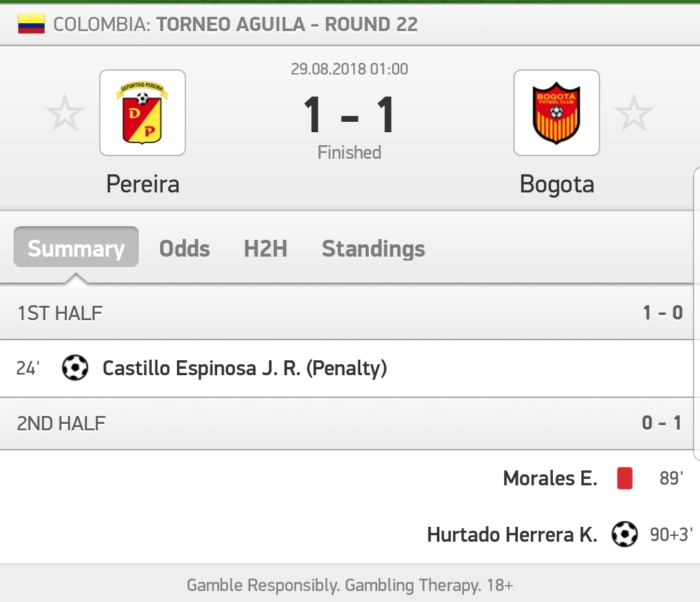Switch to the Odds tab
The image size is (700, 602).
point(184,249)
